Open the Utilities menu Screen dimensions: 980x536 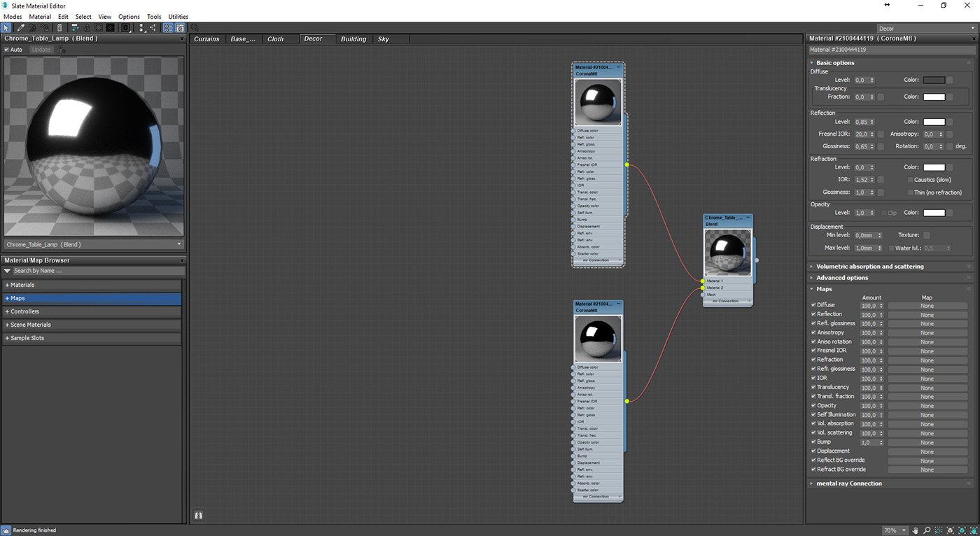(x=178, y=16)
